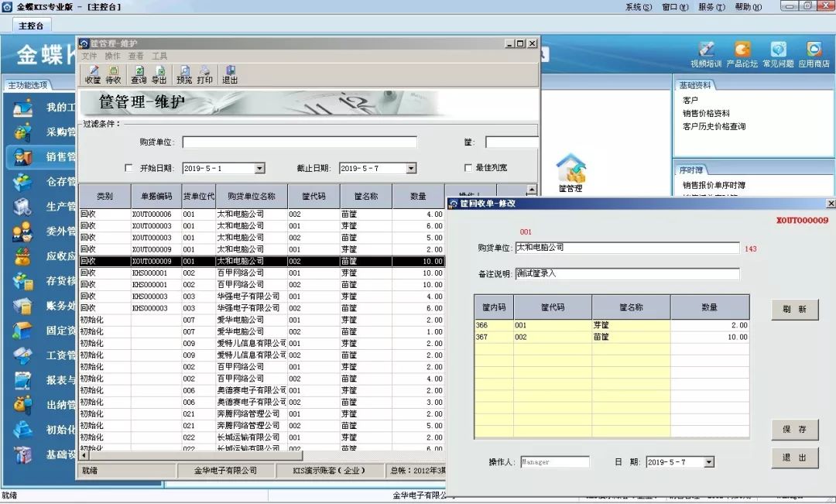The height and width of the screenshot is (504, 836).
Task: Open 产品论坛 product forum icon
Action: (742, 54)
